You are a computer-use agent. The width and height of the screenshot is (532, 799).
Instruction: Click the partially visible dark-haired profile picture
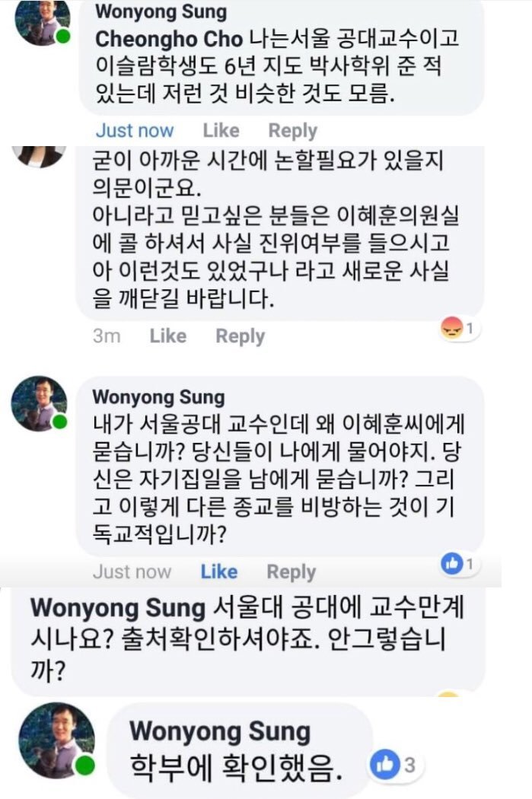[x=40, y=155]
